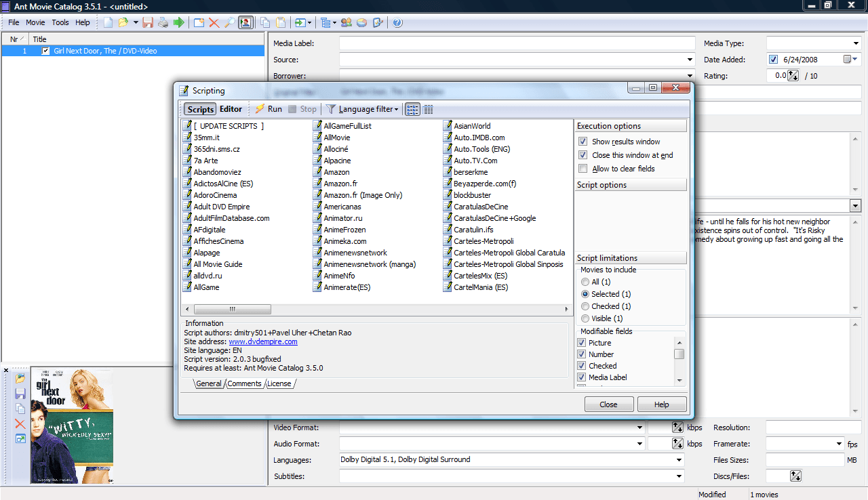Uncheck the Picture modifiable field

pos(581,343)
